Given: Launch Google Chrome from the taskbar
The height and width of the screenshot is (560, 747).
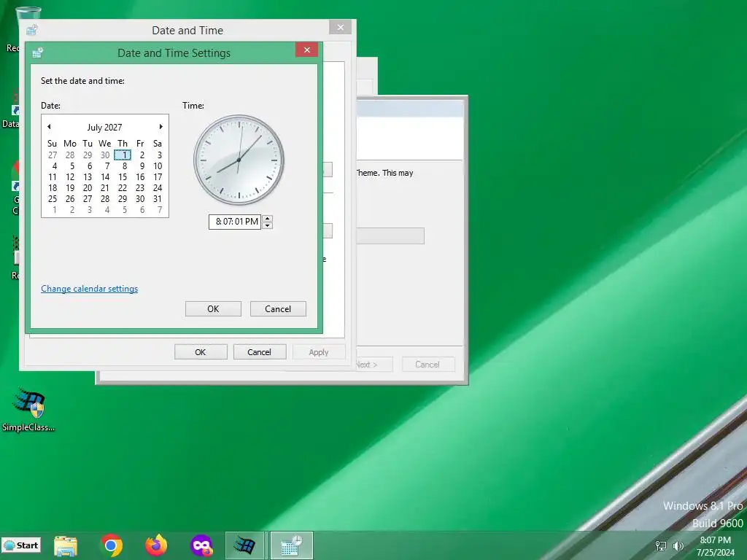Looking at the screenshot, I should [112, 545].
